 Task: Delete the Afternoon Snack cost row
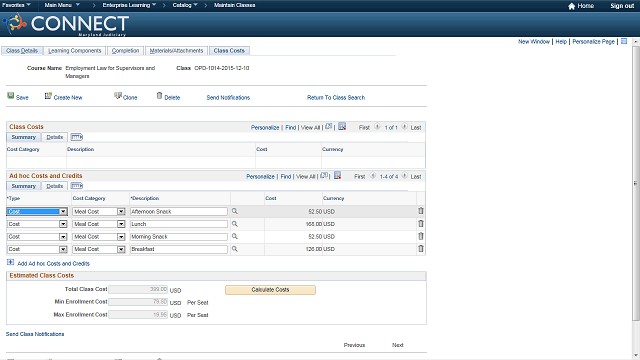click(x=421, y=211)
